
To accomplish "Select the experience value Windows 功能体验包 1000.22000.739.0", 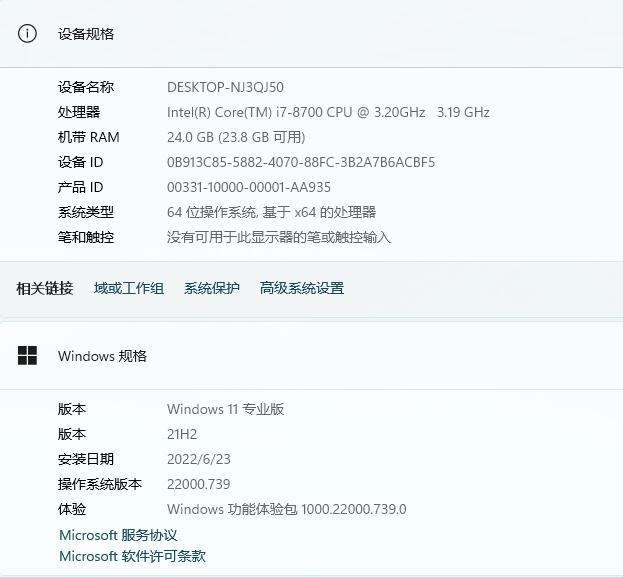I will click(286, 509).
